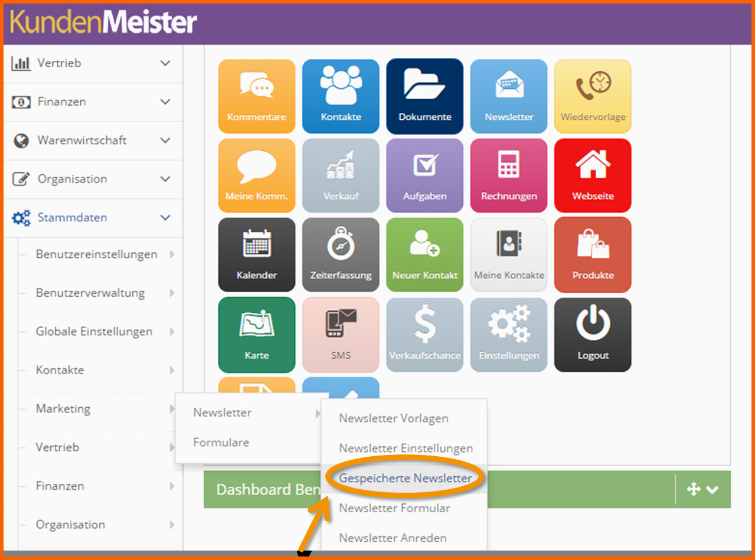The image size is (755, 560).
Task: Open the Meine Komm. speech bubble tile
Action: point(257,175)
